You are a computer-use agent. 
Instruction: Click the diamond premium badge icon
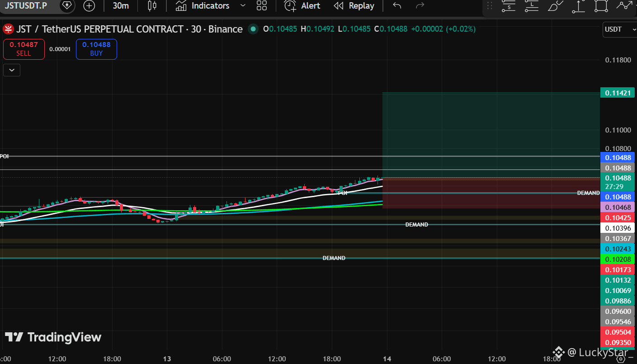click(66, 6)
